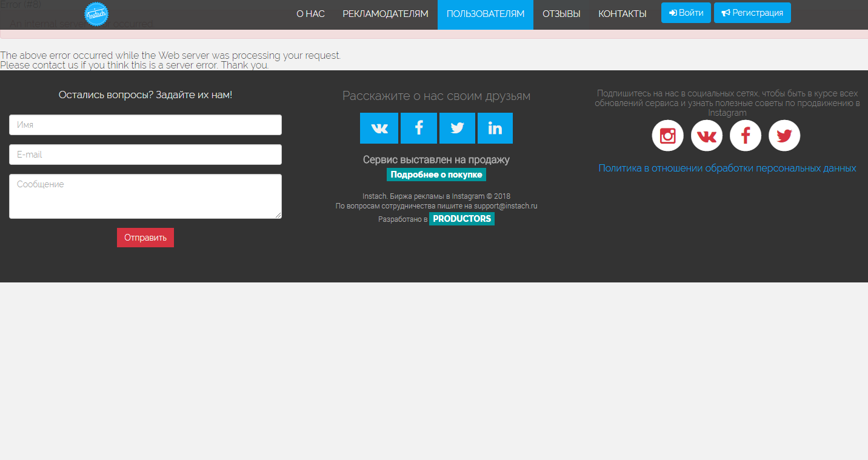Click 'Расскажите о нас своим друзьям' heading
868x460 pixels.
click(x=436, y=96)
